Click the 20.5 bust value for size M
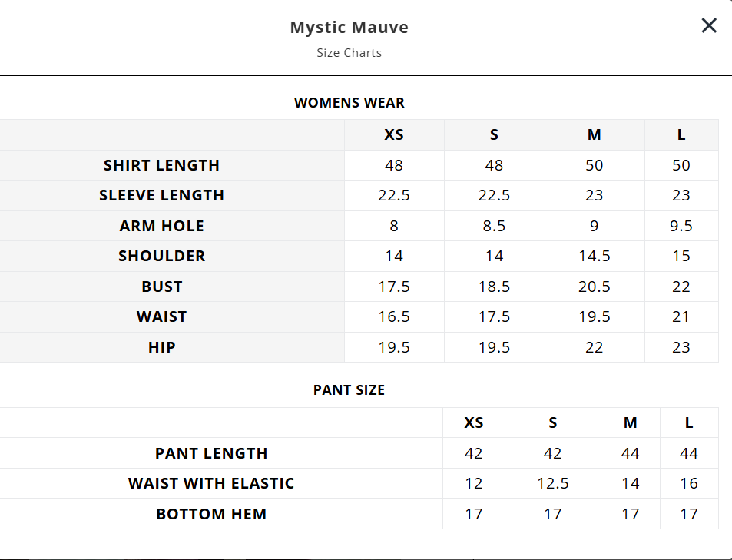This screenshot has height=560, width=732. (594, 287)
